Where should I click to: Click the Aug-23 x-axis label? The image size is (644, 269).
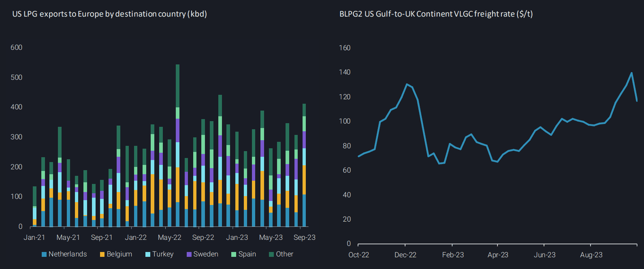[x=591, y=255]
